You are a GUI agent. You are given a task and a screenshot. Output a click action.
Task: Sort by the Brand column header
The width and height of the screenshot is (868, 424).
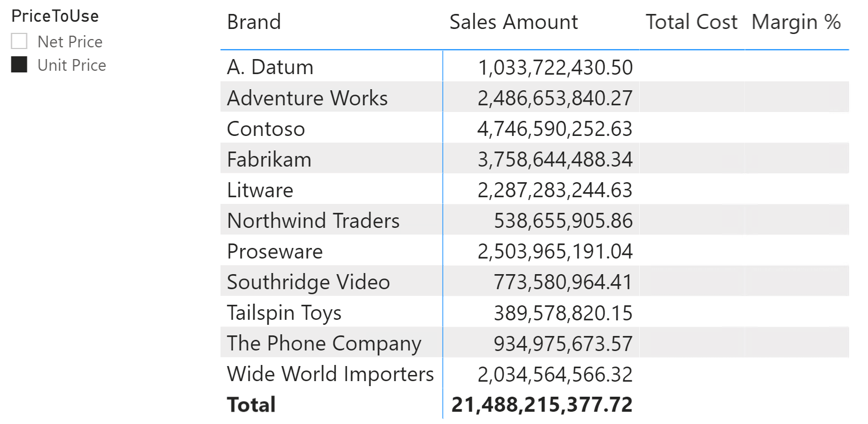pyautogui.click(x=254, y=22)
